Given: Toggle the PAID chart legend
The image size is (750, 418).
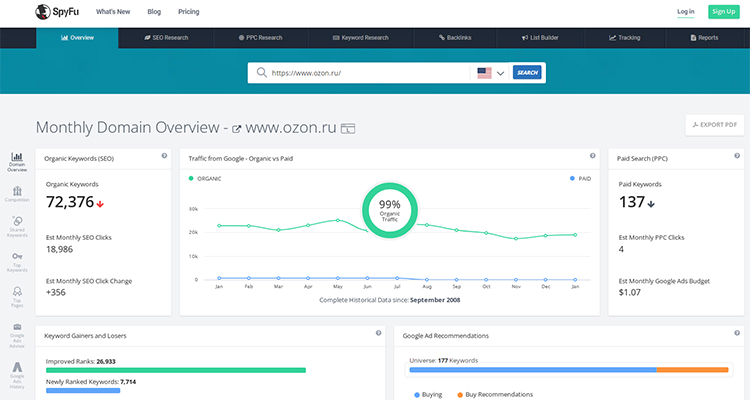Looking at the screenshot, I should click(x=581, y=178).
